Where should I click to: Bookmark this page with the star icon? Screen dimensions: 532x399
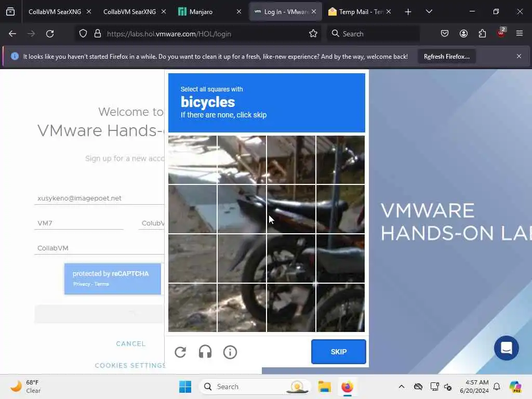(313, 34)
